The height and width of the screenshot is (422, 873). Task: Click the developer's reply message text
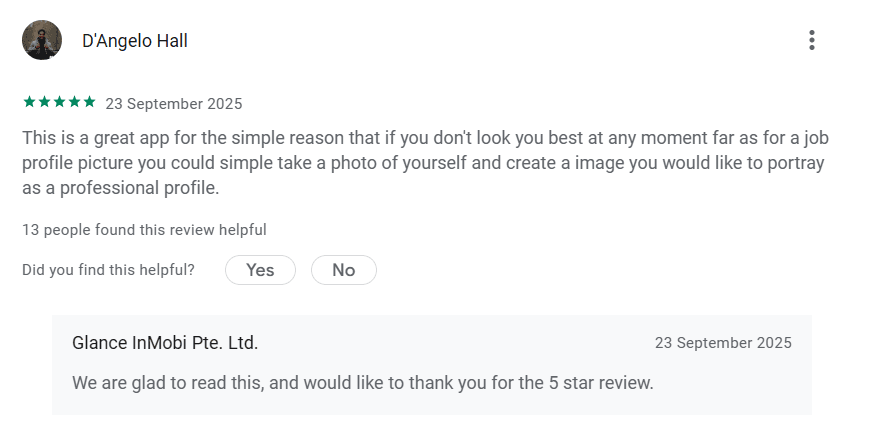click(x=362, y=382)
